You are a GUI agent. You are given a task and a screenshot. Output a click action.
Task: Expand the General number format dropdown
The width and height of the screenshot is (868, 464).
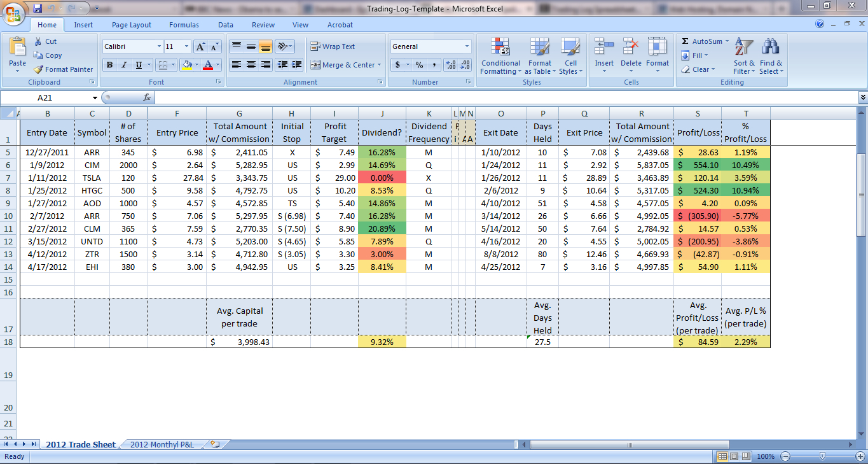pyautogui.click(x=467, y=46)
